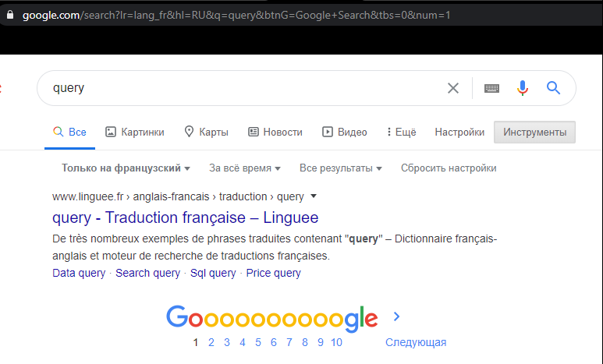This screenshot has height=364, width=603.
Task: Start voice search with the microphone icon
Action: 522,88
